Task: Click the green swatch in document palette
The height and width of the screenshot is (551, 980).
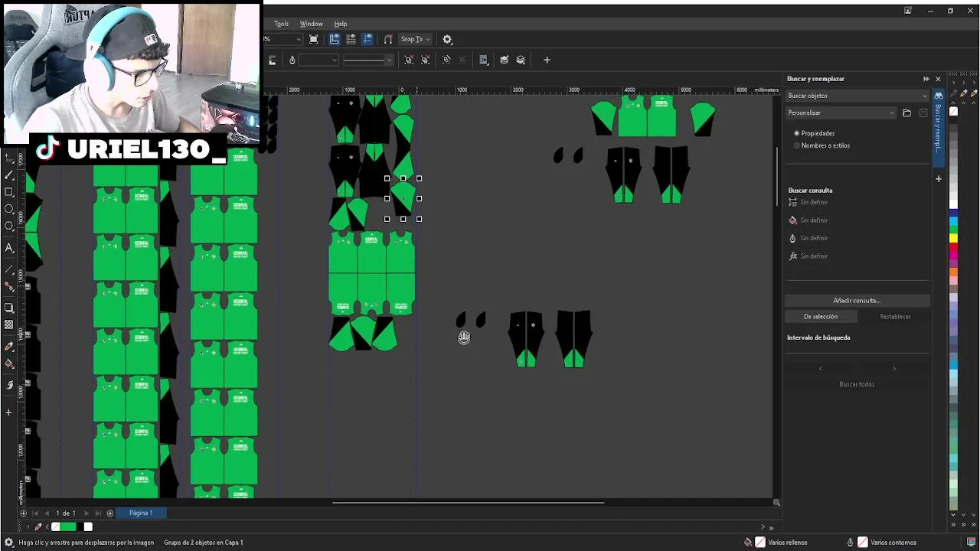Action: pos(67,527)
